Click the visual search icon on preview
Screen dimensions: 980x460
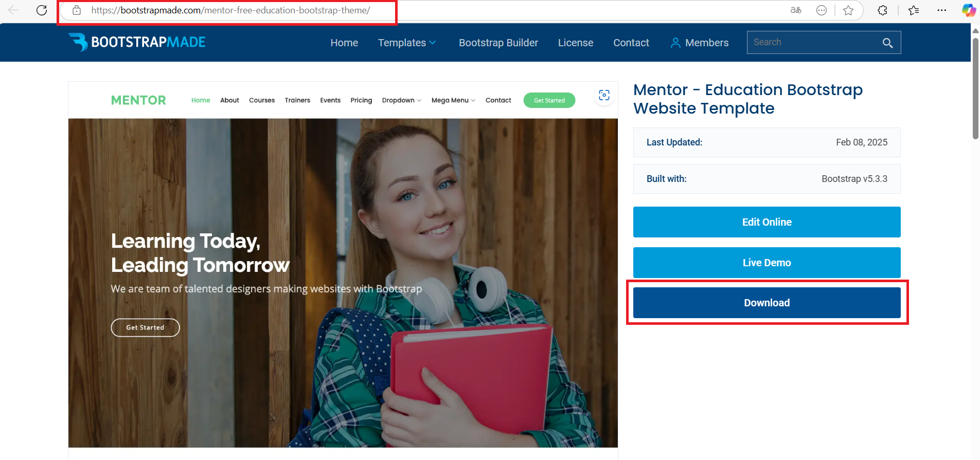(604, 95)
